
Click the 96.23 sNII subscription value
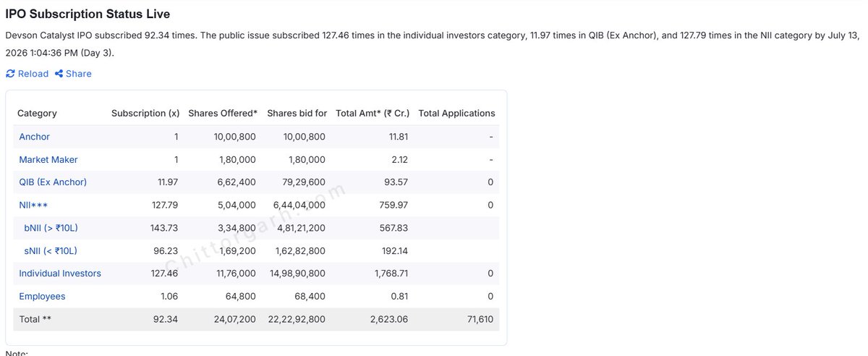pyautogui.click(x=166, y=251)
